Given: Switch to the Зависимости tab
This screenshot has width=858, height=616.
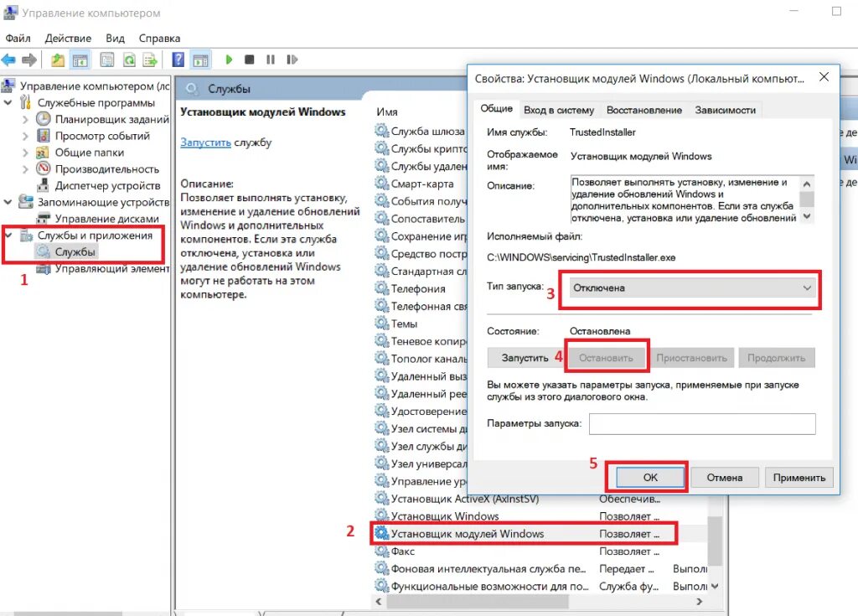Looking at the screenshot, I should coord(725,110).
